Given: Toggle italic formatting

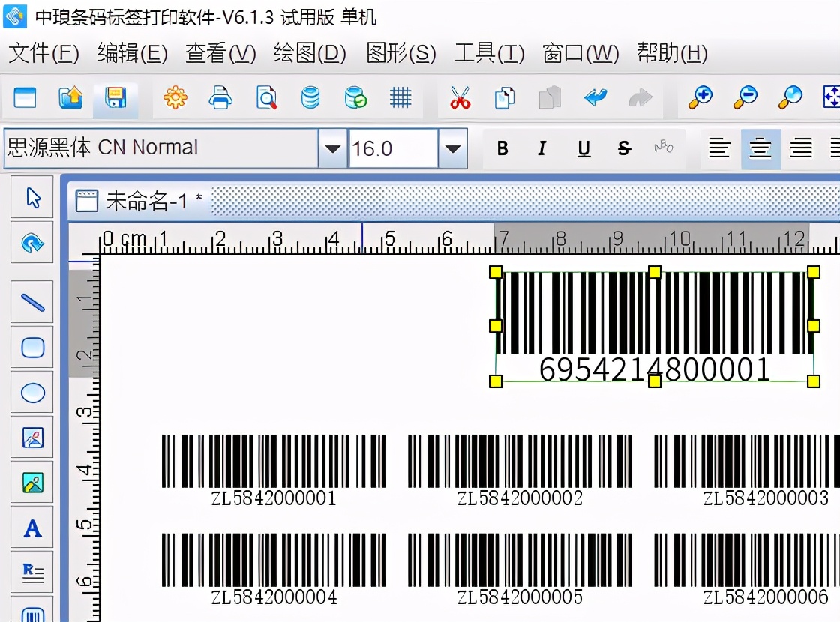Looking at the screenshot, I should click(542, 148).
